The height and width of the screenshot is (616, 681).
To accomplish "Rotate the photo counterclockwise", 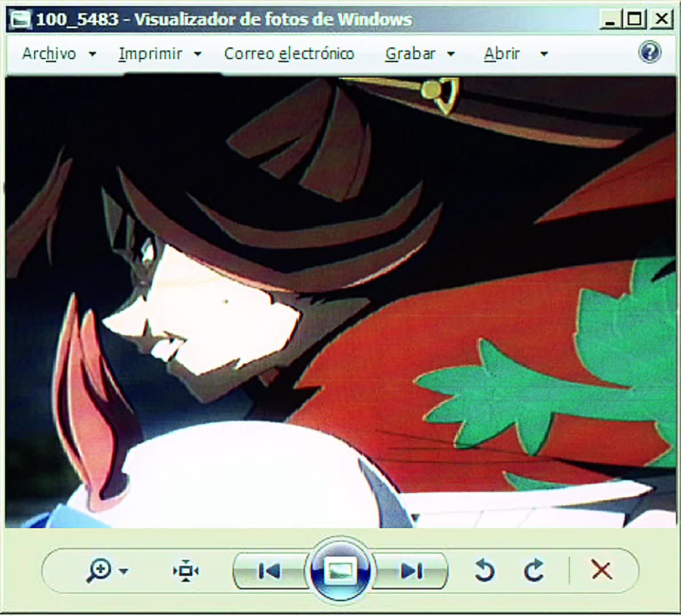I will point(485,570).
